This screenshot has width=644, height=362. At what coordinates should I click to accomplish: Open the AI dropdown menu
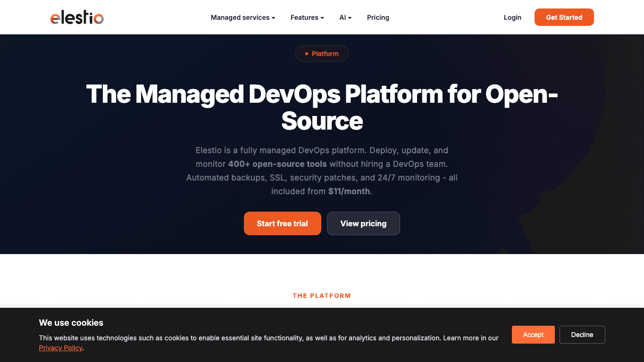[345, 17]
